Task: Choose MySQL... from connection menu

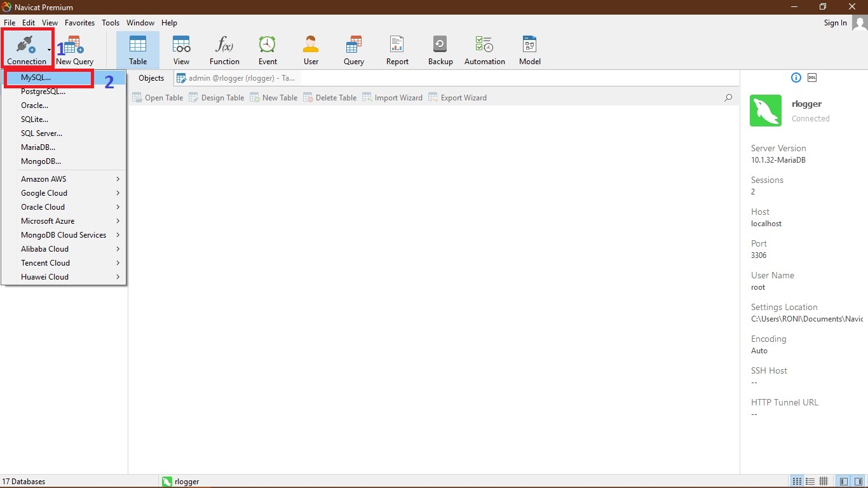Action: click(x=64, y=78)
